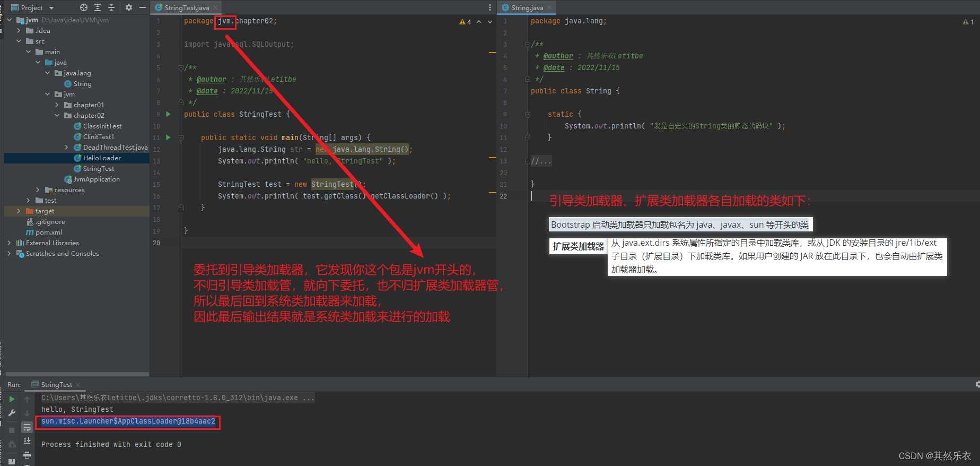Screen dimensions: 980x466
Task: Jump to previous highlighted warning arrow
Action: pyautogui.click(x=479, y=22)
